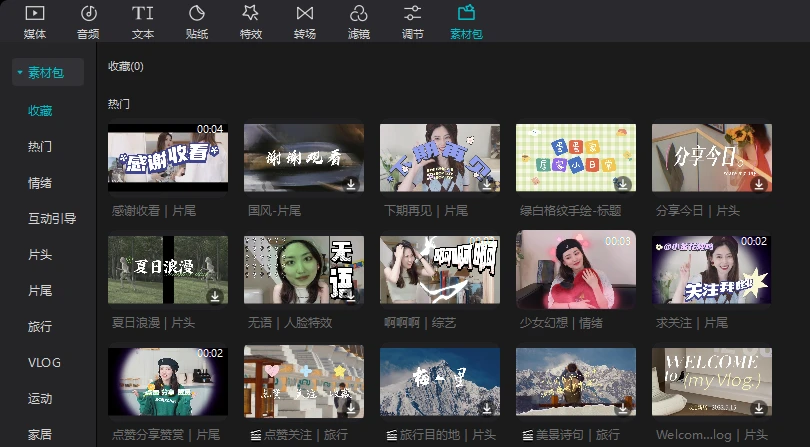Choose the 少女幻想 情绪 thumbnail
The image size is (810, 447).
pyautogui.click(x=575, y=270)
